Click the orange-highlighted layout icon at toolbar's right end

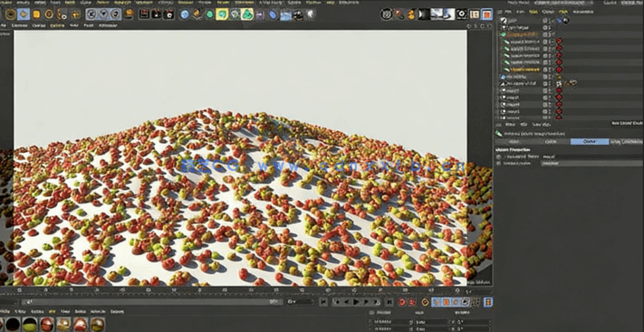(486, 14)
